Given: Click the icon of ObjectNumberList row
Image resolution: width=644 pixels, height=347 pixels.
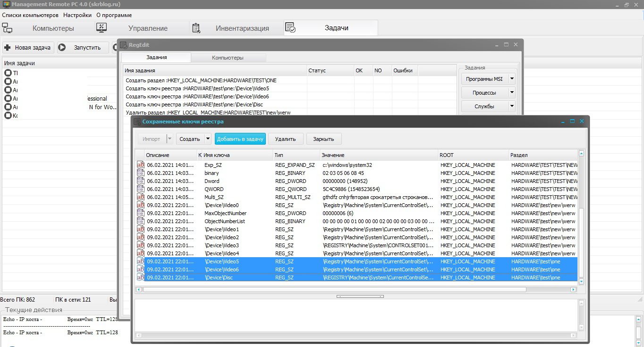Looking at the screenshot, I should coord(140,221).
